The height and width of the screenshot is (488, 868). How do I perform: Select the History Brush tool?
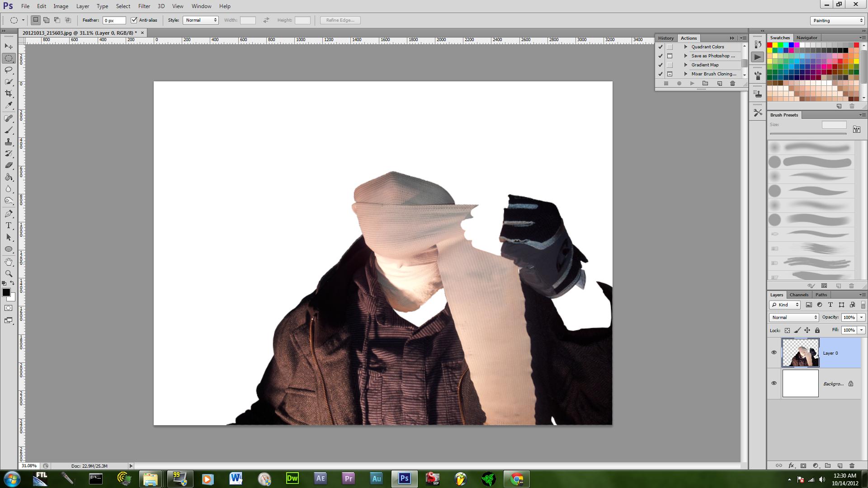pos(9,154)
